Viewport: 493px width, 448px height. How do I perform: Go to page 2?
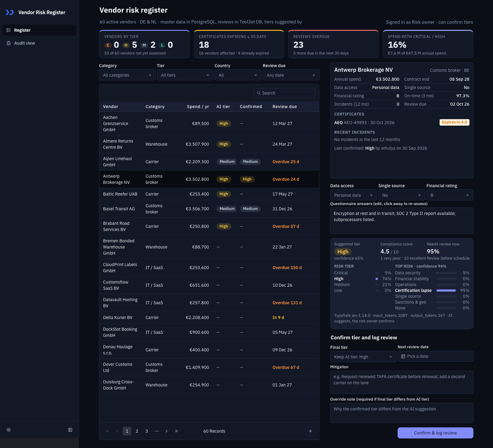[137, 431]
